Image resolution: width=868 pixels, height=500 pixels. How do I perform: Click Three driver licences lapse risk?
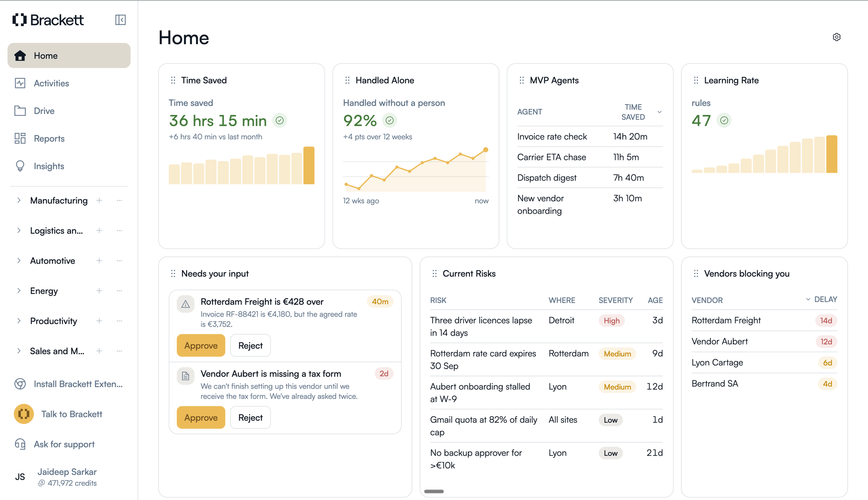click(x=547, y=327)
